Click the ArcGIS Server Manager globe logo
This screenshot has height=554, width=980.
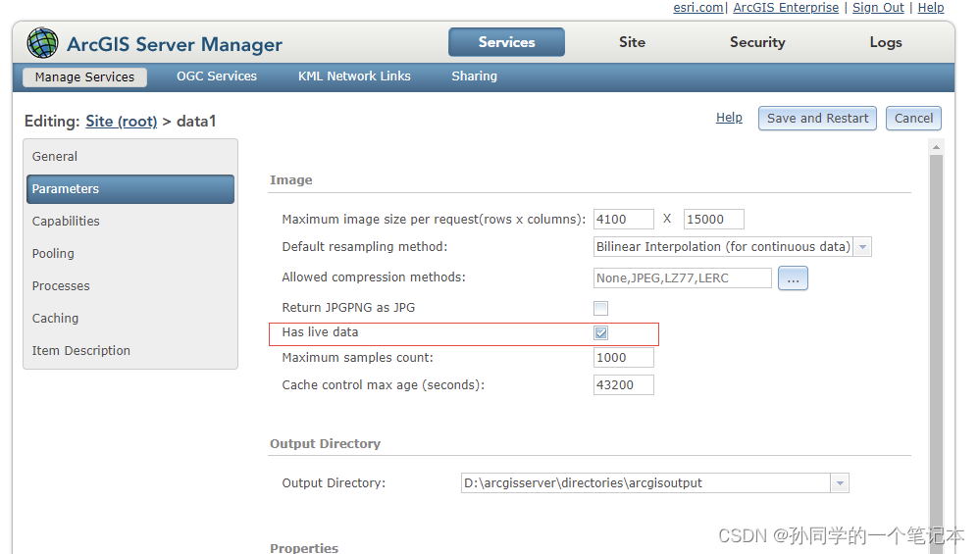pos(42,43)
